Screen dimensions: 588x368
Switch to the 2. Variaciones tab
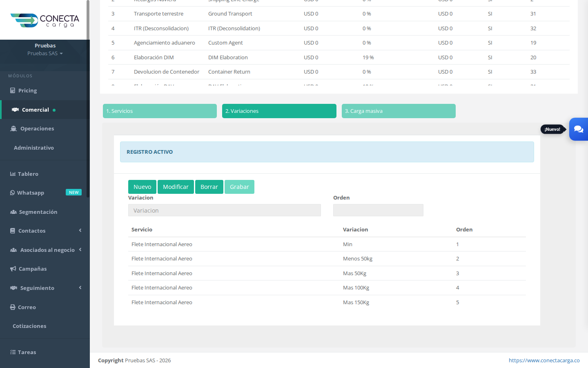(x=279, y=111)
